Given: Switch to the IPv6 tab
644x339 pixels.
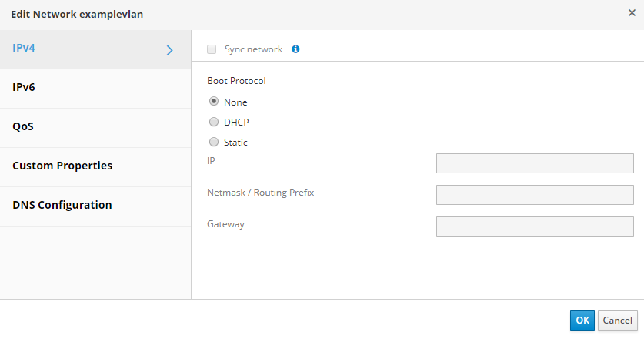Looking at the screenshot, I should pyautogui.click(x=24, y=87).
